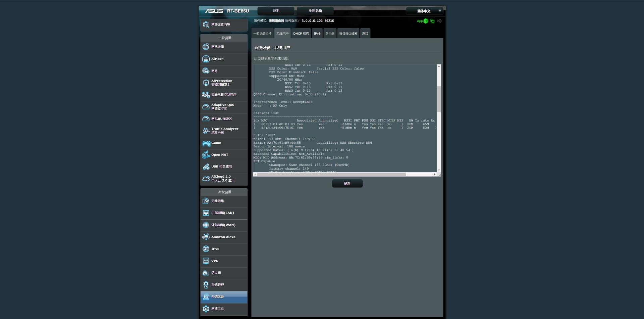Click the green network client status icon
Viewport: 644px width, 319px height.
432,21
